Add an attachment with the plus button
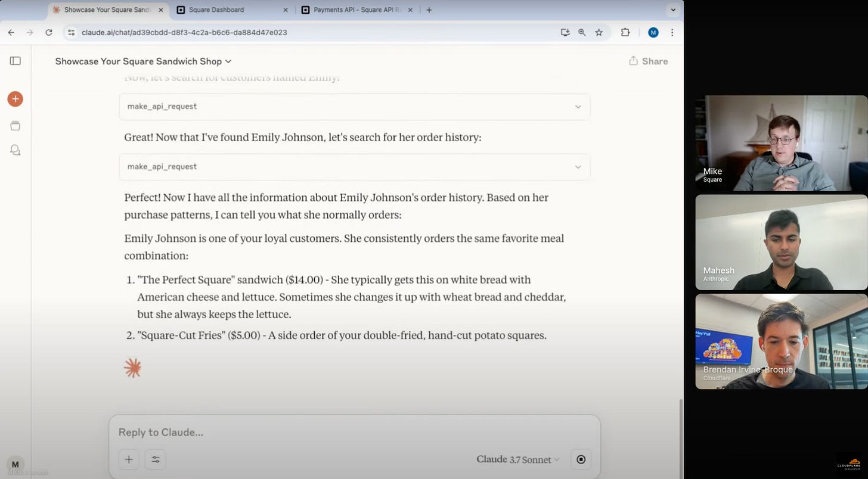The width and height of the screenshot is (868, 479). tap(129, 459)
